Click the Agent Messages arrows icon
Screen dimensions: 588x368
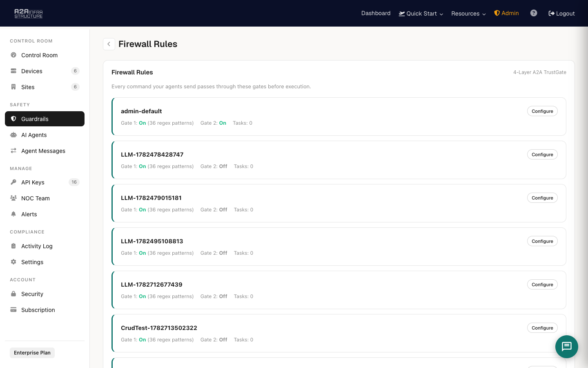(13, 150)
